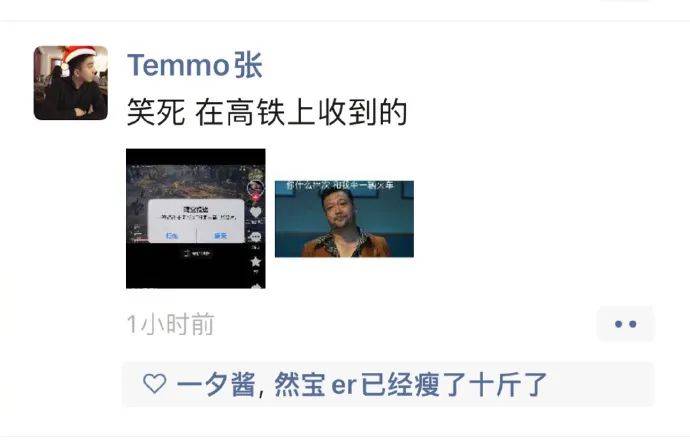Viewport: 690px width, 442px height.
Task: Tap the round creator avatar inside first screenshot
Action: point(255,187)
